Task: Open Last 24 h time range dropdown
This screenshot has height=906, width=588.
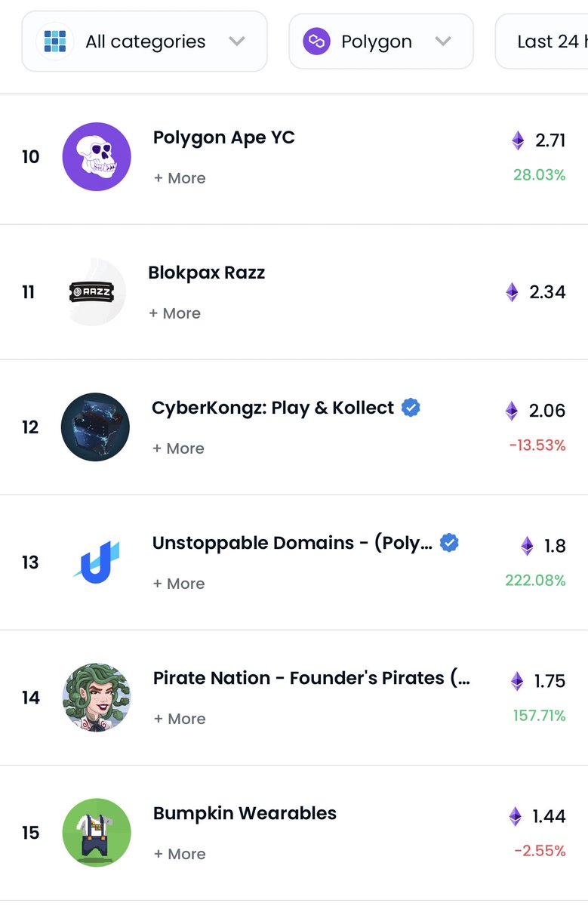Action: (542, 42)
